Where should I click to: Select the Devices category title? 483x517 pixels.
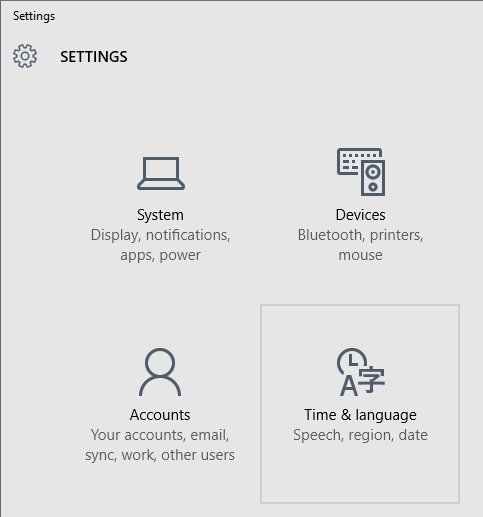[361, 215]
